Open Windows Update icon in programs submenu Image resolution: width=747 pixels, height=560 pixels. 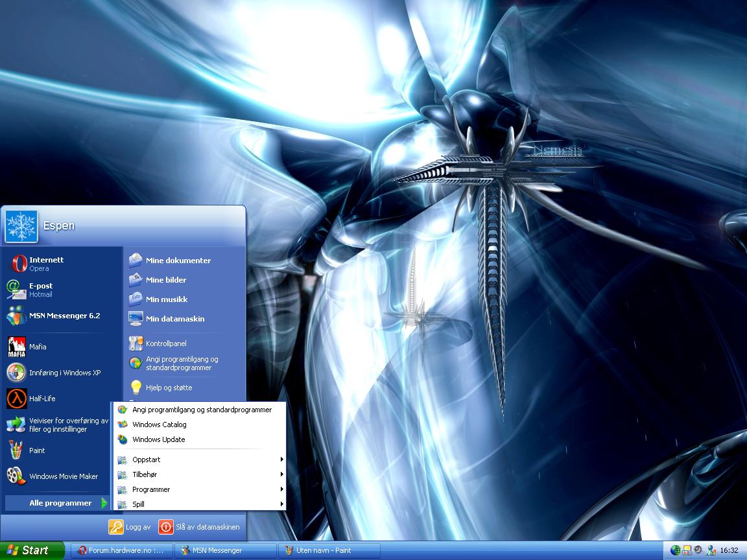pyautogui.click(x=123, y=439)
